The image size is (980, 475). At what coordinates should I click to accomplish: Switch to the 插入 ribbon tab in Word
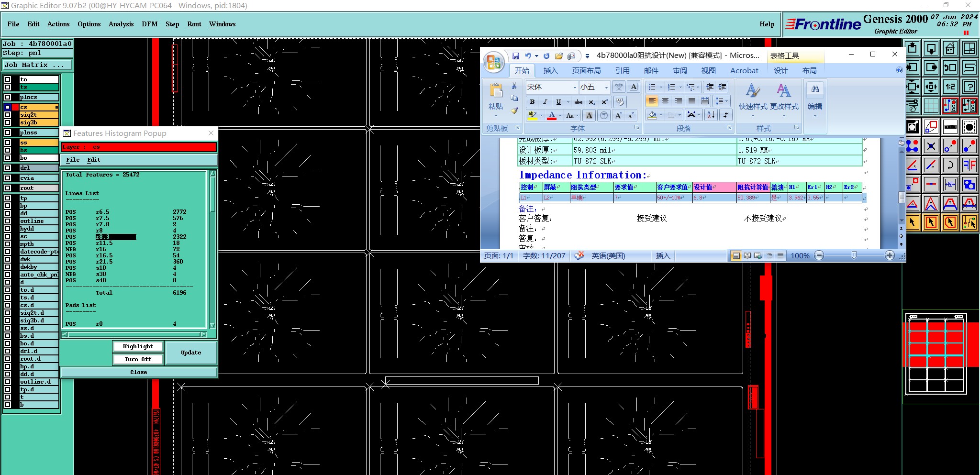550,70
